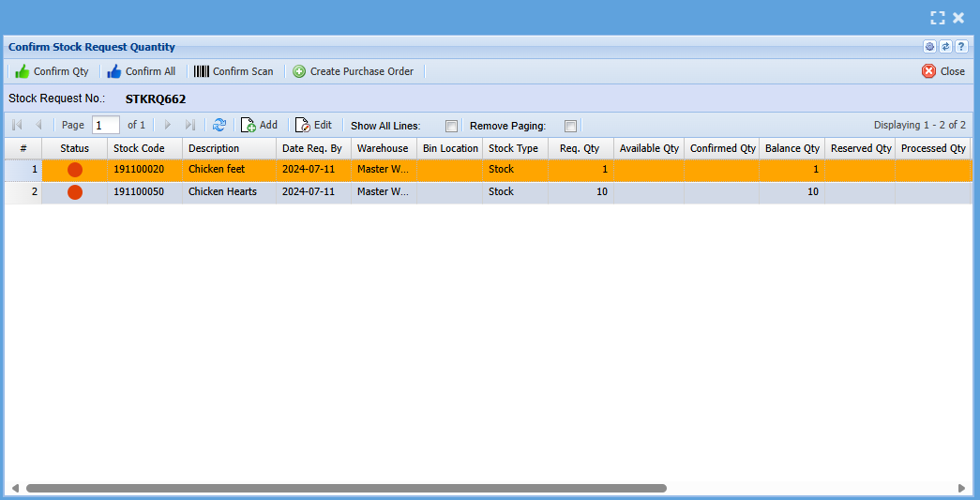
Task: Click the page number input field
Action: [x=105, y=125]
